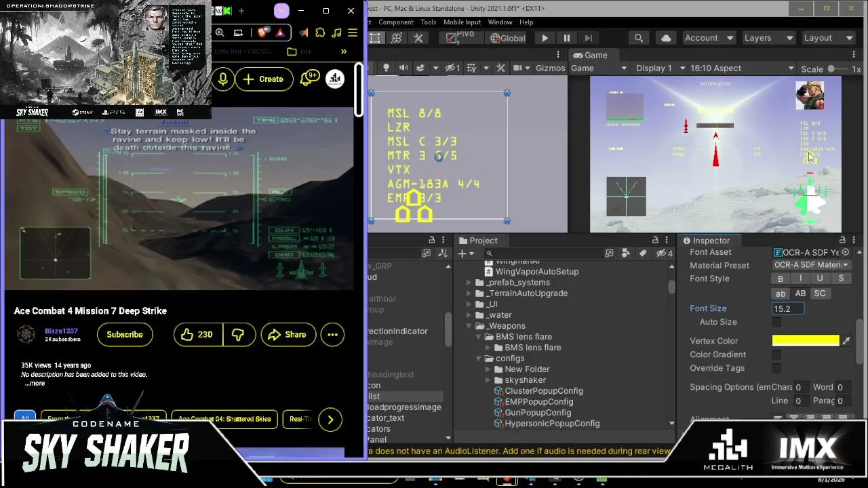Toggle Strikethrough font style button

coord(841,279)
